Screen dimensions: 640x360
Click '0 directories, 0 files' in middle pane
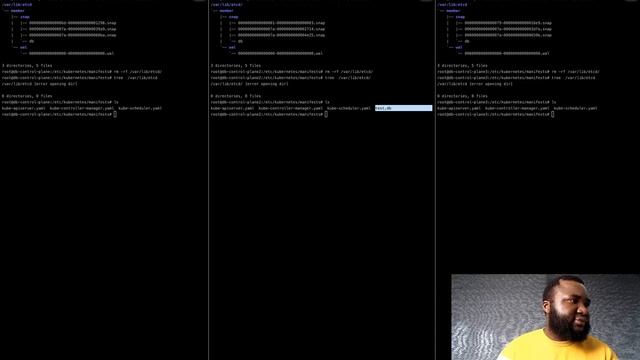pos(236,96)
